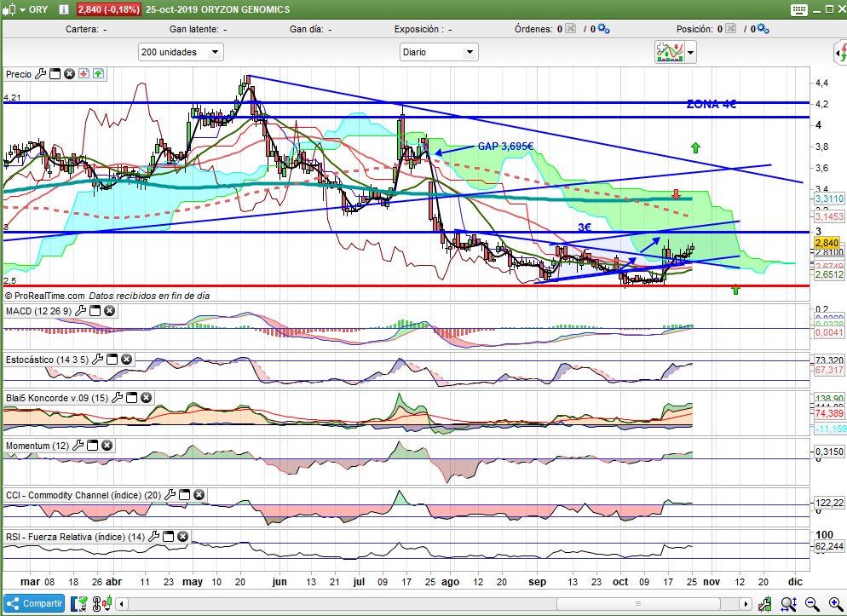Open the RSI wrench settings
This screenshot has height=616, width=847.
(x=154, y=536)
